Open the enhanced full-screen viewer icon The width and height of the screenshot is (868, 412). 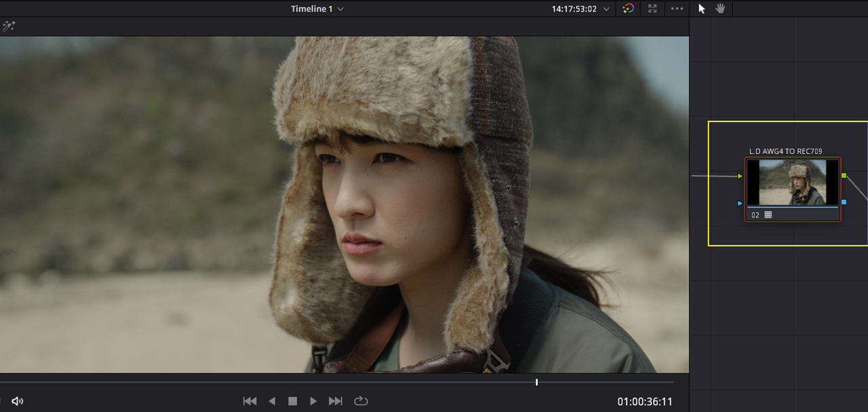(x=652, y=9)
